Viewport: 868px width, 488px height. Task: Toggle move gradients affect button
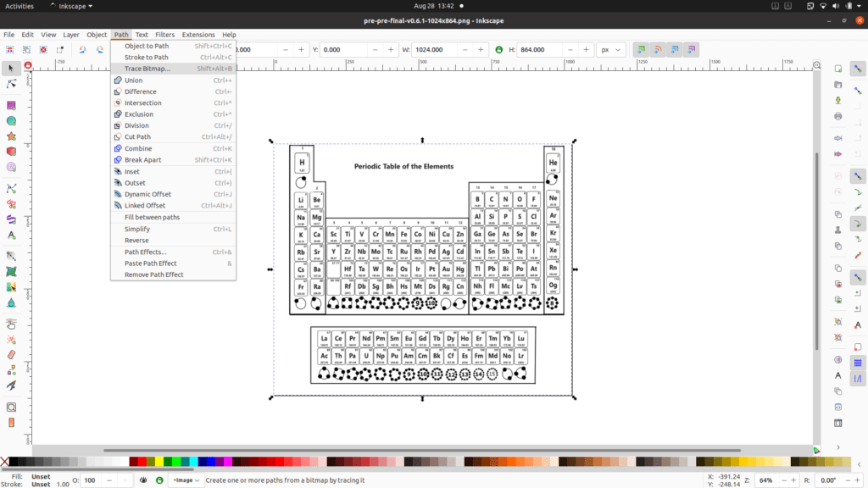tap(675, 49)
